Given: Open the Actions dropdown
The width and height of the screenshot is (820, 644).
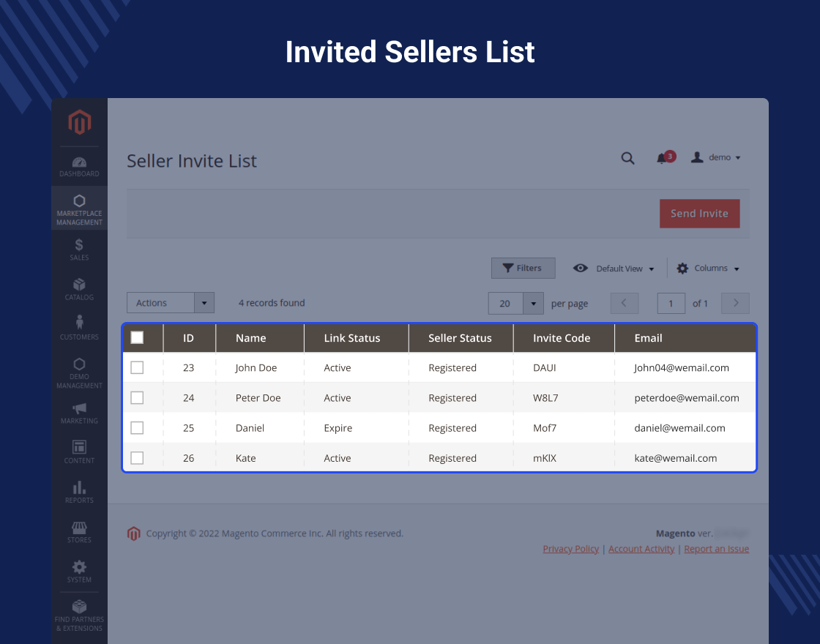Looking at the screenshot, I should (171, 303).
